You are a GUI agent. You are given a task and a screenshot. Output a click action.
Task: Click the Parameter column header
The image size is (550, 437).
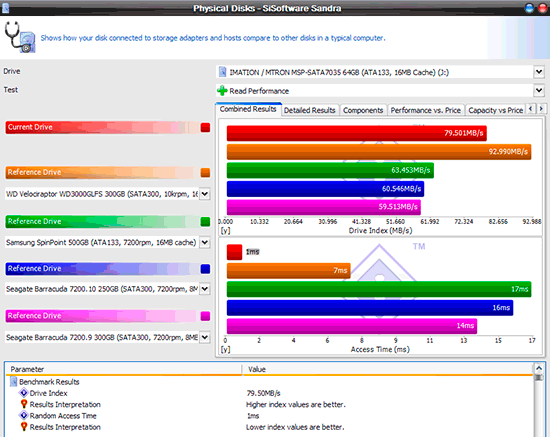tap(124, 369)
